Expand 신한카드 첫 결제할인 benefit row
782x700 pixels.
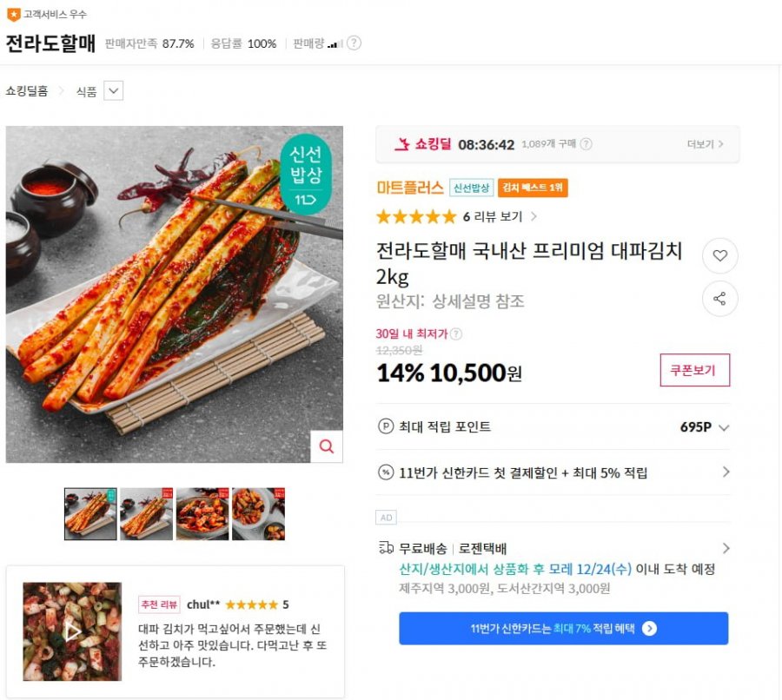tap(726, 472)
